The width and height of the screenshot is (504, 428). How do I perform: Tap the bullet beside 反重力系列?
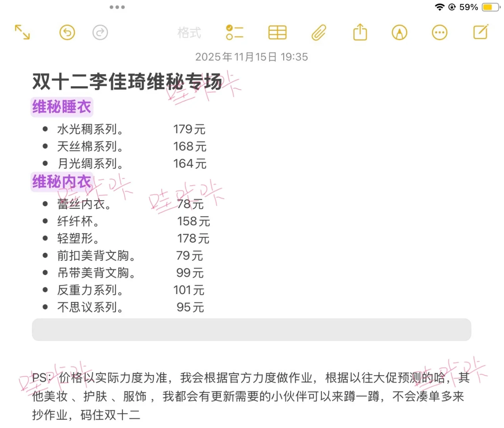point(44,290)
